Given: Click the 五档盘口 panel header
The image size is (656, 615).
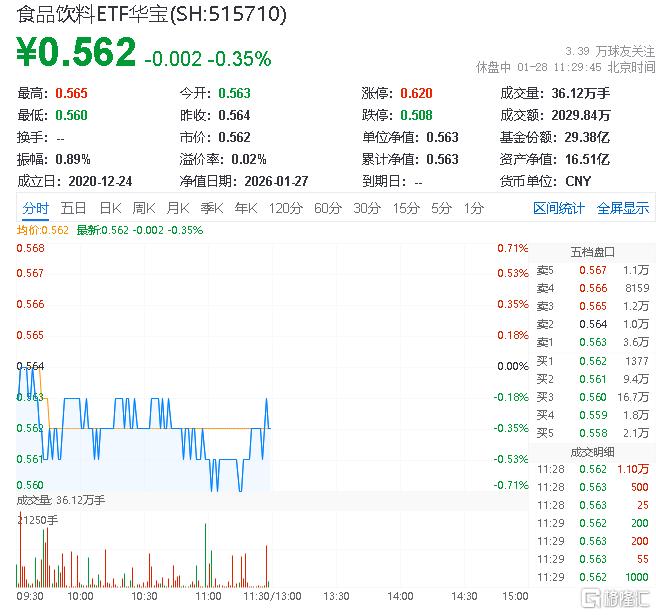Looking at the screenshot, I should tap(592, 252).
